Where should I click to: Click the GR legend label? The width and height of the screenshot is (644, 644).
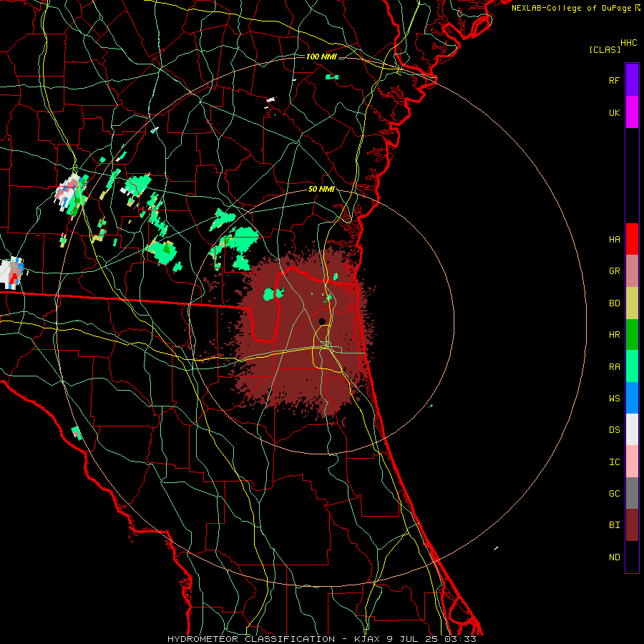click(614, 271)
